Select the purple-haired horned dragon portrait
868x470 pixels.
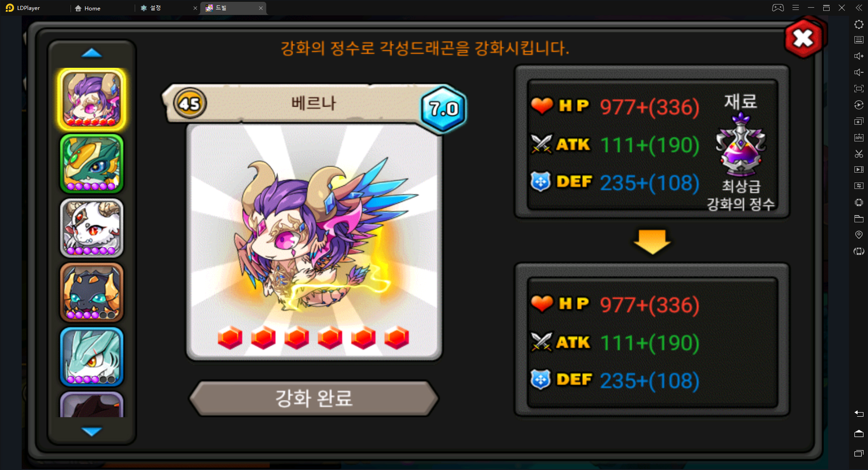point(92,99)
